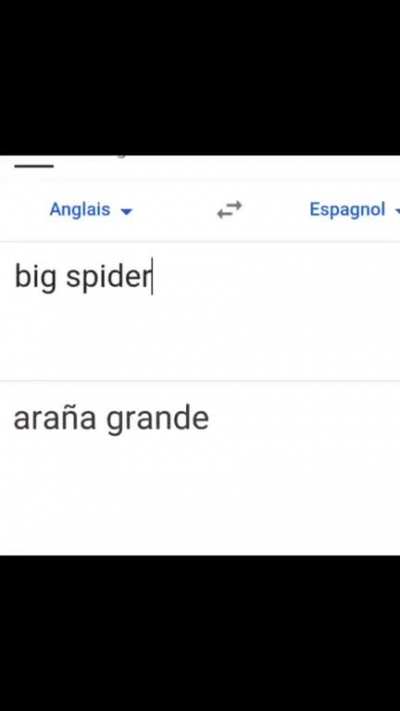Click the Anglais label text
Screen dimensions: 400x711
[x=80, y=210]
